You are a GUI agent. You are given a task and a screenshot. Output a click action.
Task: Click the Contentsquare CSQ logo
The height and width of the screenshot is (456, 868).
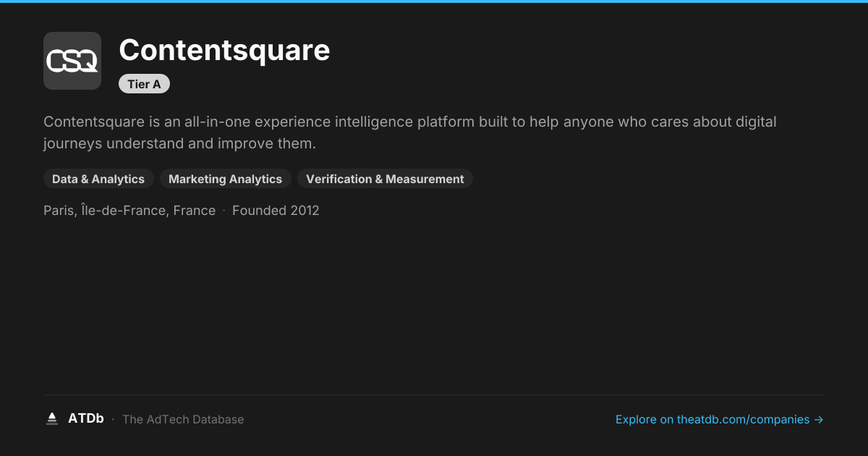pyautogui.click(x=72, y=61)
